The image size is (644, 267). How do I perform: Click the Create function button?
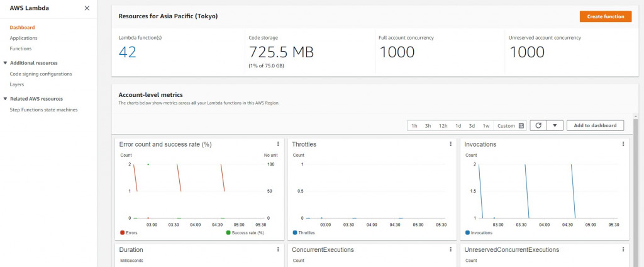point(605,16)
